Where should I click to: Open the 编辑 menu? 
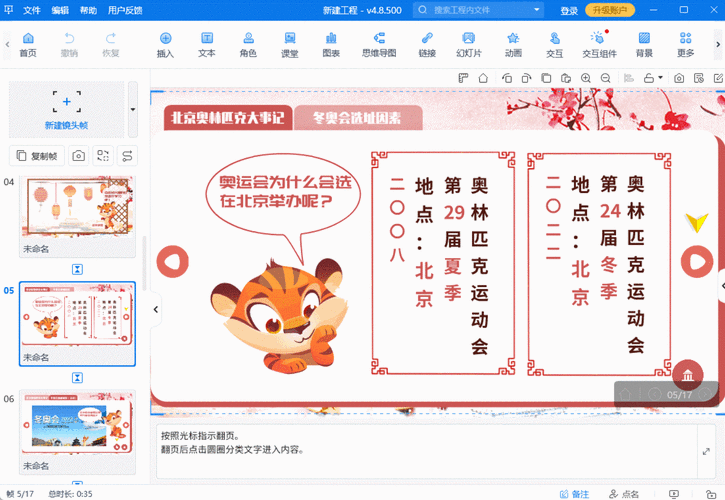60,10
